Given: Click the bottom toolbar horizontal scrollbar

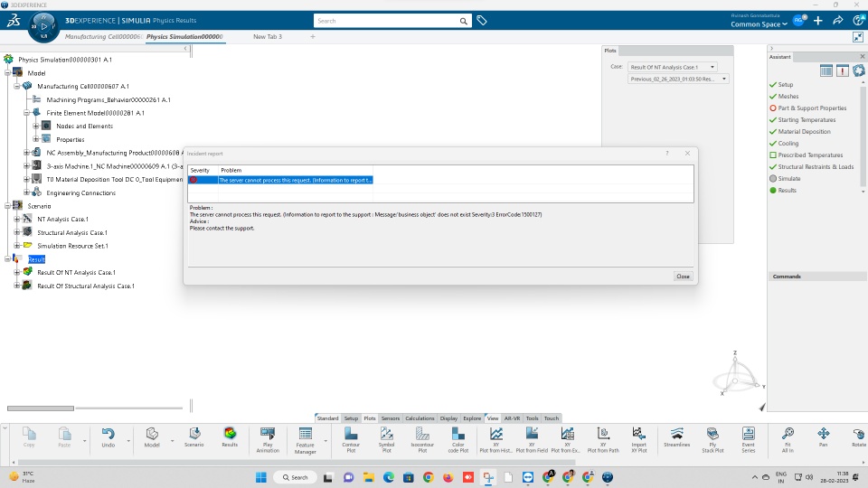Looking at the screenshot, I should point(297,462).
